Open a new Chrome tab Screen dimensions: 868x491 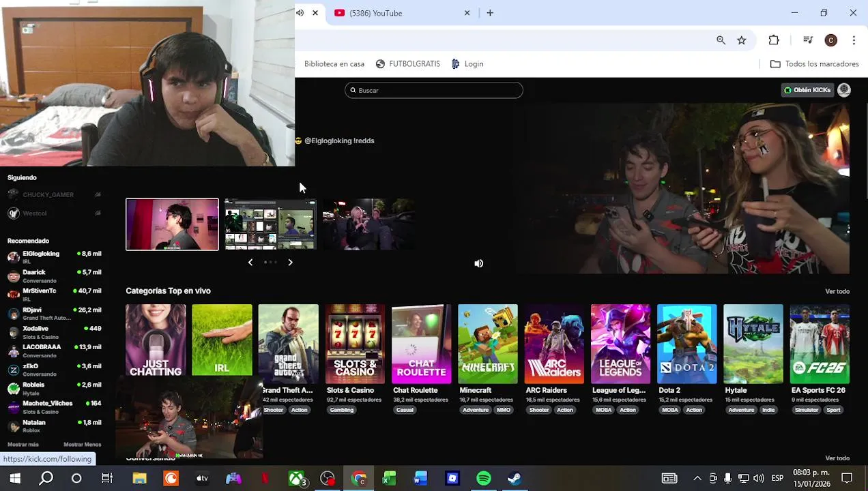(490, 13)
